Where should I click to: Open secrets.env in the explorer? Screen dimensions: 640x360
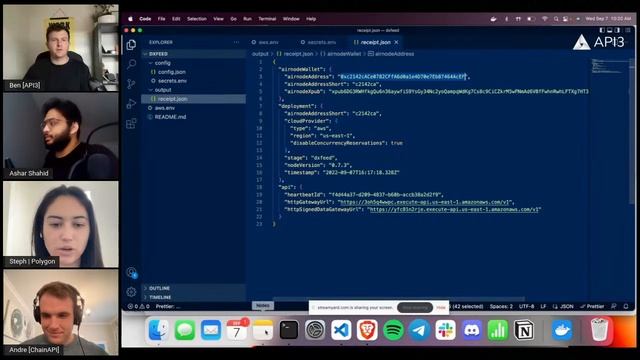pyautogui.click(x=193, y=81)
